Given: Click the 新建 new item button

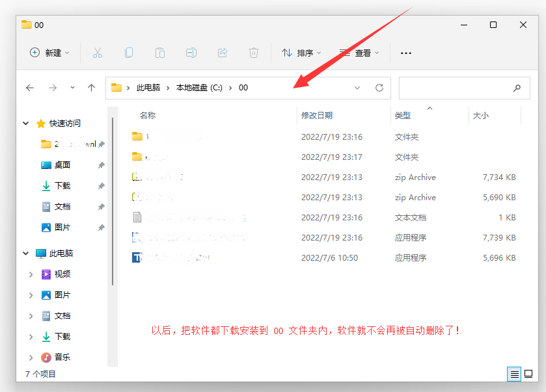Looking at the screenshot, I should [x=50, y=53].
